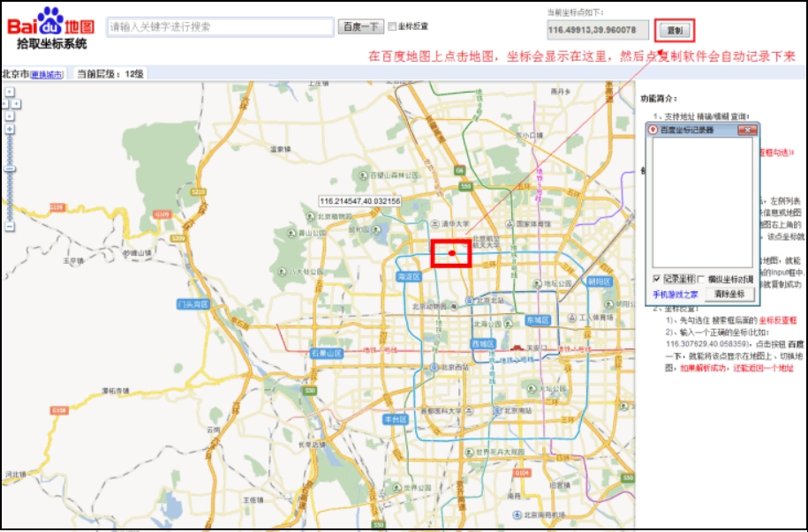The height and width of the screenshot is (532, 808).
Task: Click the 清除坐标 button
Action: click(x=729, y=294)
